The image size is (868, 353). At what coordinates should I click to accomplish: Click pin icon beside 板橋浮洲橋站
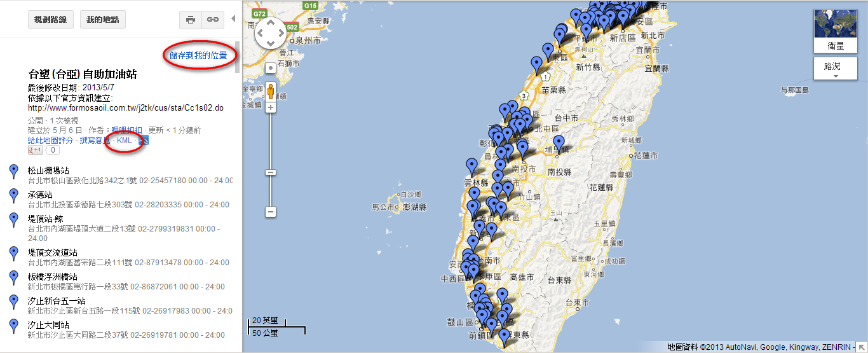click(14, 278)
